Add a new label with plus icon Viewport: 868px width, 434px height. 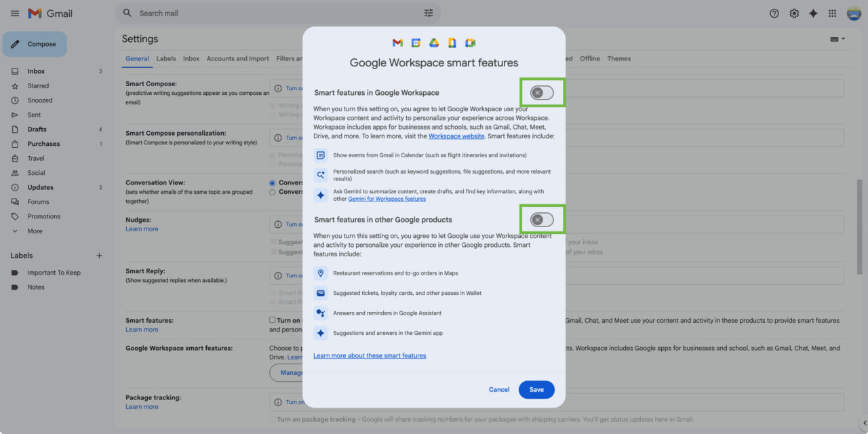tap(99, 256)
